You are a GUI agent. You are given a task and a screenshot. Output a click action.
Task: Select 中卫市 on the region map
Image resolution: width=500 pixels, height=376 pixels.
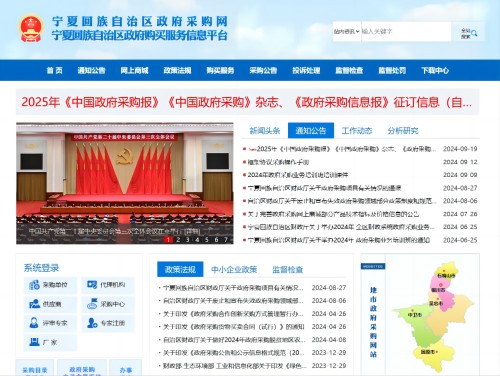click(x=414, y=314)
